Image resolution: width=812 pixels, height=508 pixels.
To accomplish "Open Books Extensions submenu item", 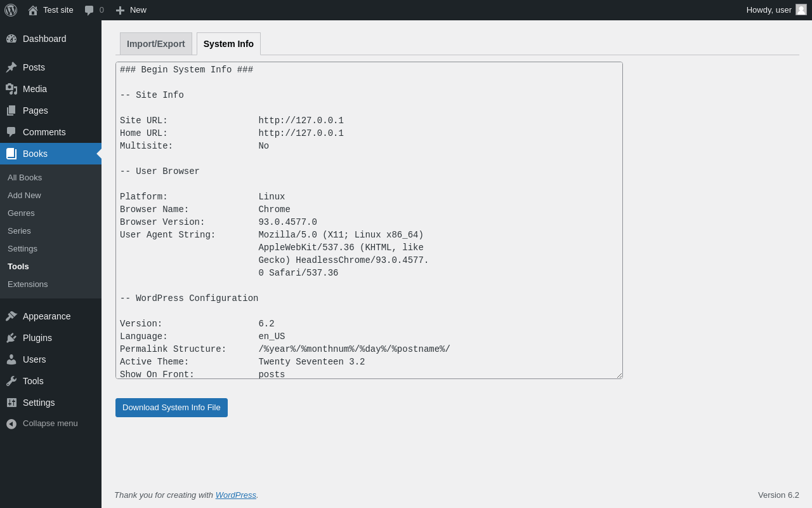I will 28,284.
